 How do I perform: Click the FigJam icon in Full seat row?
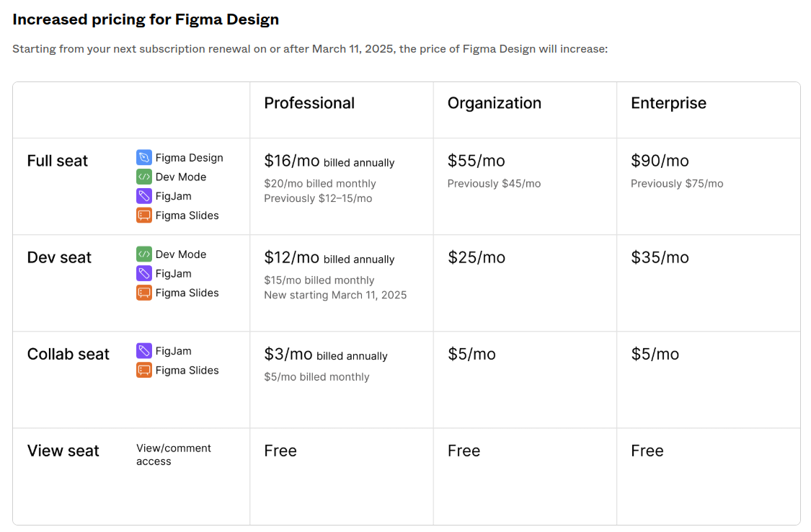click(144, 196)
